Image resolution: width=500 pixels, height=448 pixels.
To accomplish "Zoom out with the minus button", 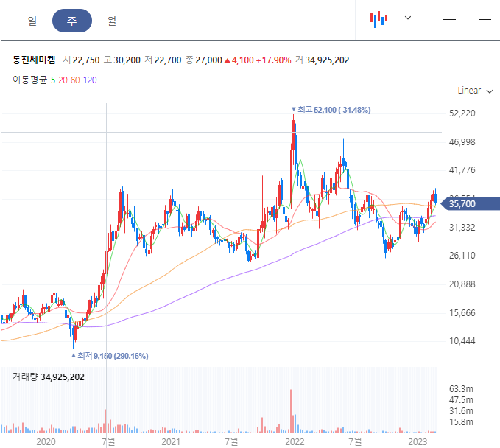I will point(449,19).
